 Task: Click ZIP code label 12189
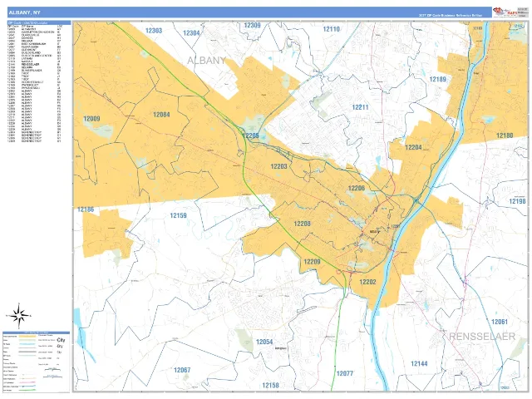(x=438, y=80)
